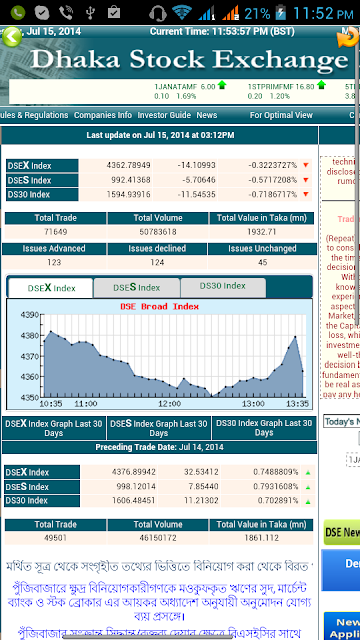The image size is (360, 640).
Task: Tap the 1JANATAMF green up arrow
Action: (222, 85)
